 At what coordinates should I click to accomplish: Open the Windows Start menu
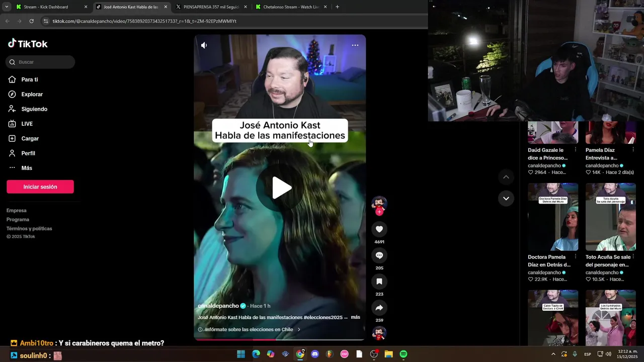[x=241, y=354]
